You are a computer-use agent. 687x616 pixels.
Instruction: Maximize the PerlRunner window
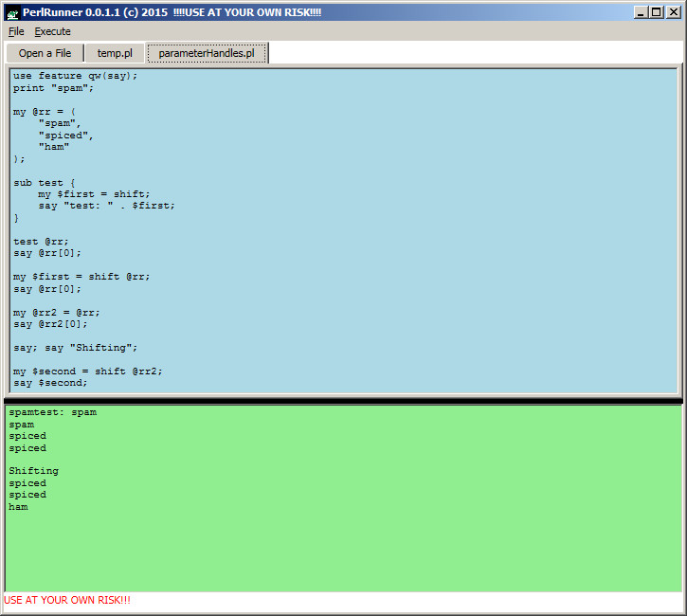(x=657, y=12)
